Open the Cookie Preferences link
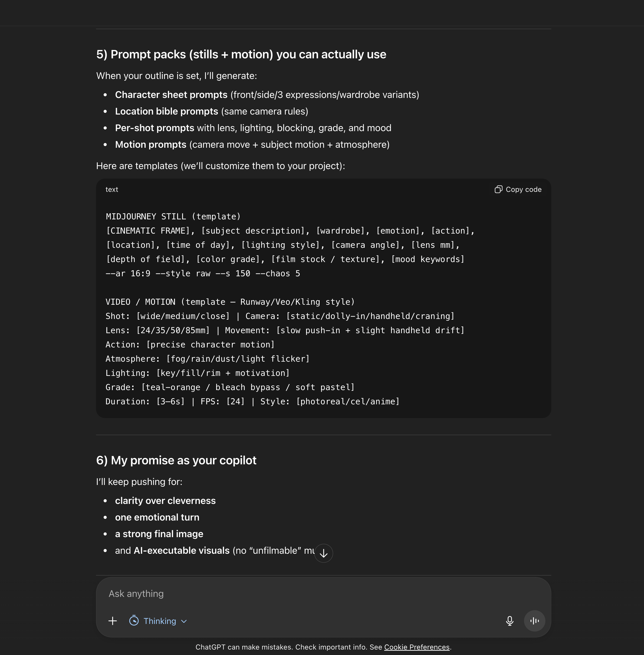 (417, 647)
